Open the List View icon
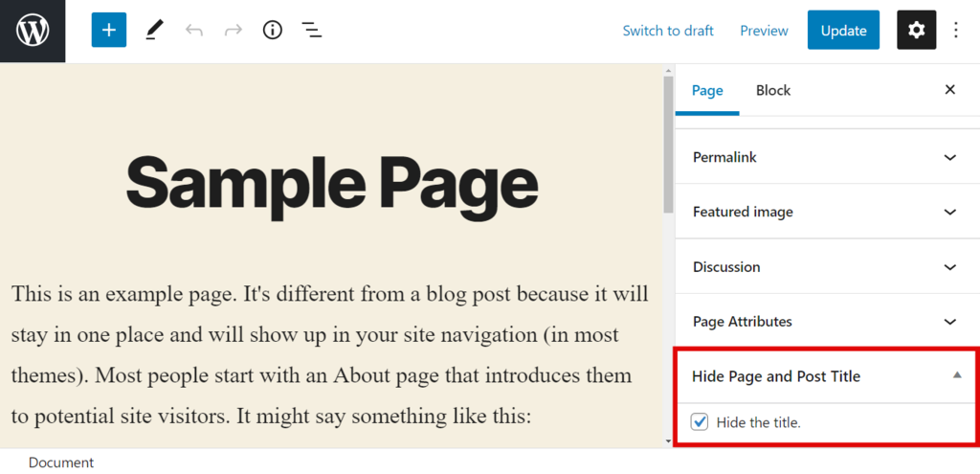980x474 pixels. [x=312, y=31]
